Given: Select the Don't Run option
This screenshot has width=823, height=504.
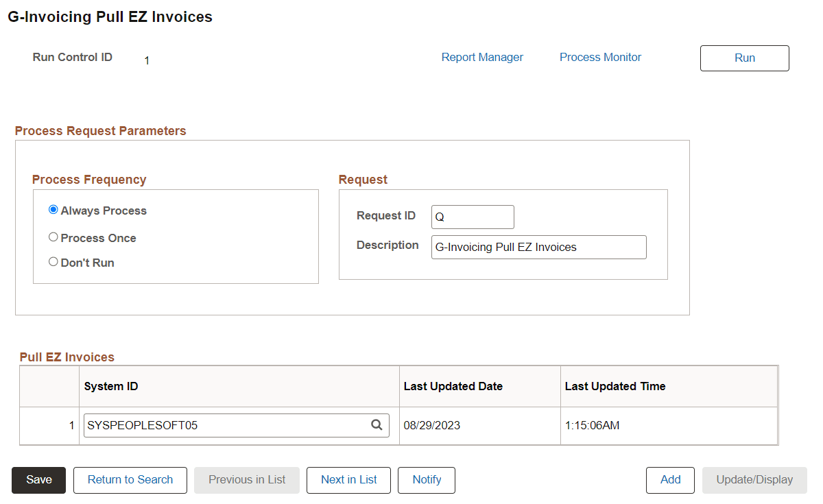Looking at the screenshot, I should pyautogui.click(x=53, y=261).
